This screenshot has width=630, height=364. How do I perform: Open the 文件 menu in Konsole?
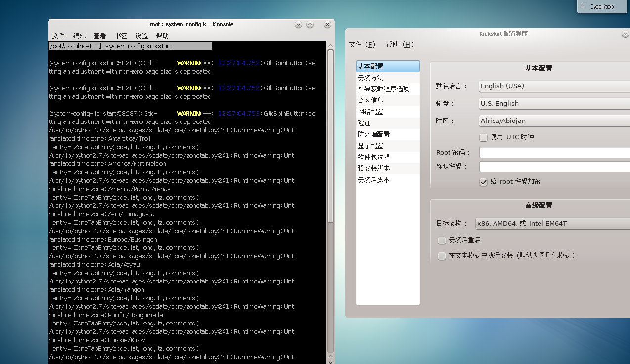pos(58,36)
